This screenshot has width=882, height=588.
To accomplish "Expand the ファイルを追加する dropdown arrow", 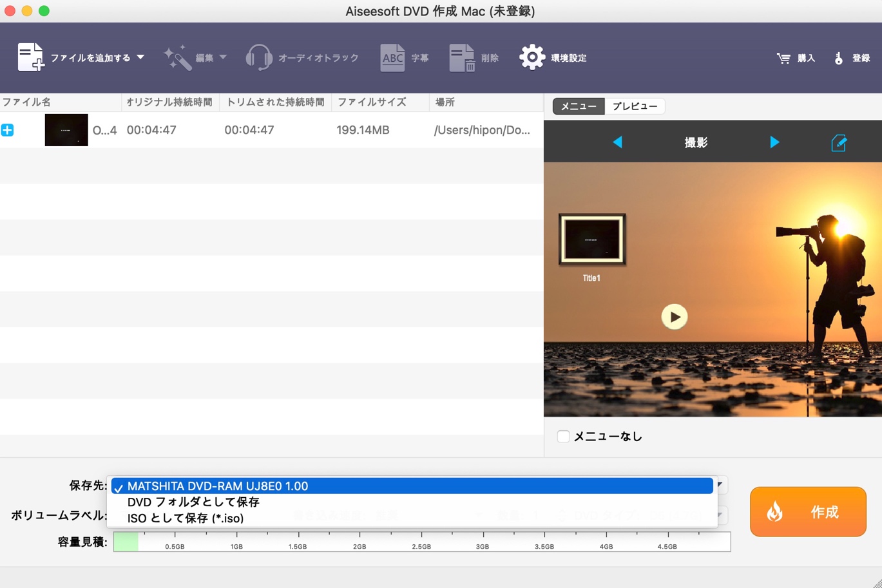I will point(140,57).
